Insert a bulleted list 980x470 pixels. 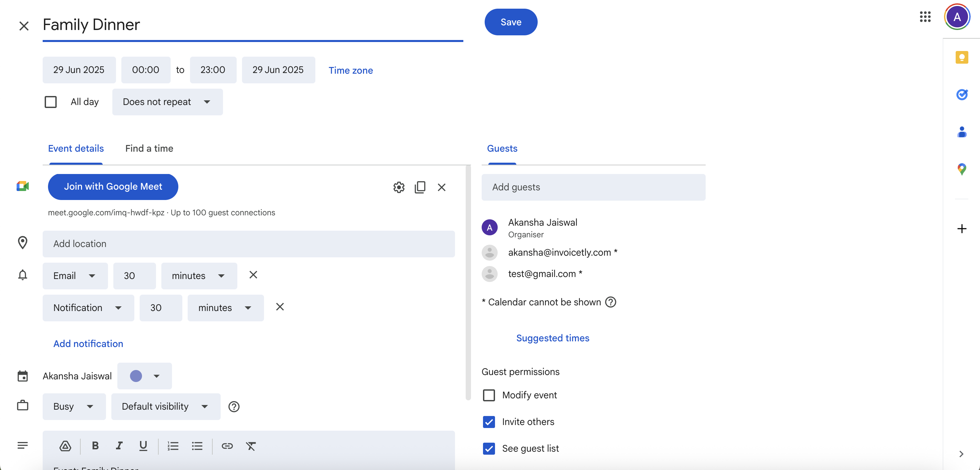coord(197,446)
